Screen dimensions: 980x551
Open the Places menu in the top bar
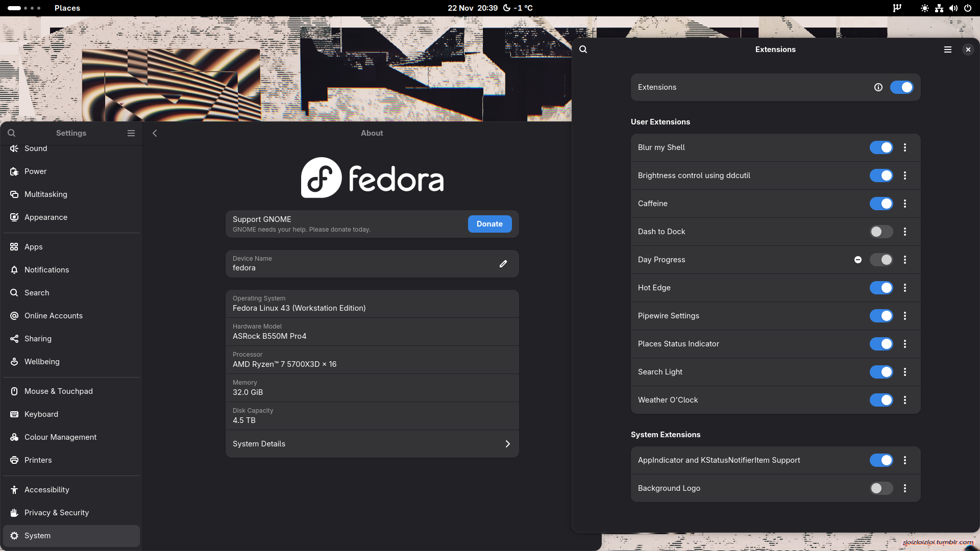pos(67,8)
